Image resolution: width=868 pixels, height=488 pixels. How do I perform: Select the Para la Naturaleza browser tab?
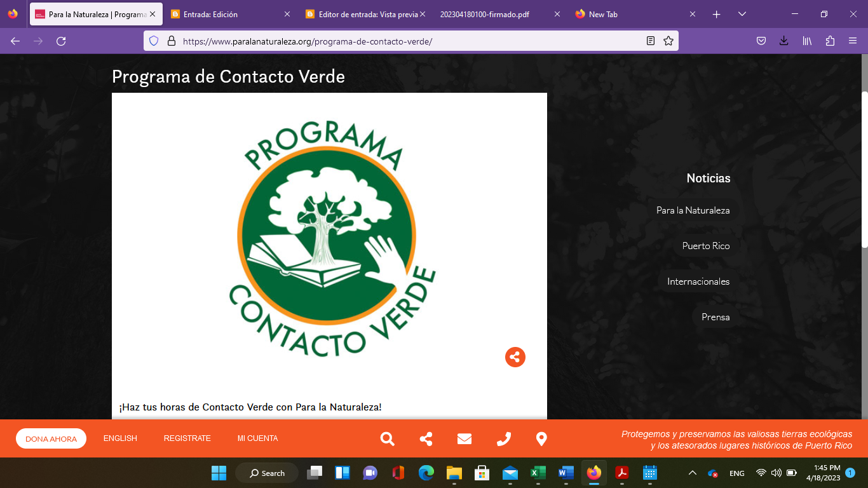(x=95, y=14)
